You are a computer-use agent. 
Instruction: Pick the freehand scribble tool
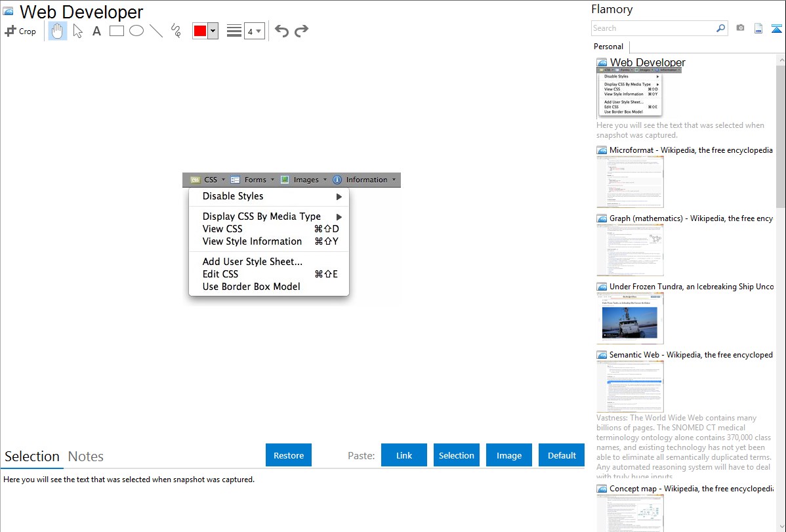coord(176,31)
